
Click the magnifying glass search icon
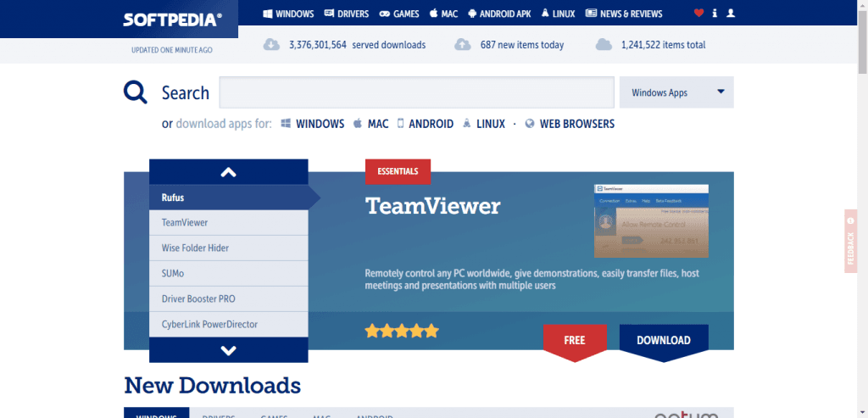[x=136, y=92]
